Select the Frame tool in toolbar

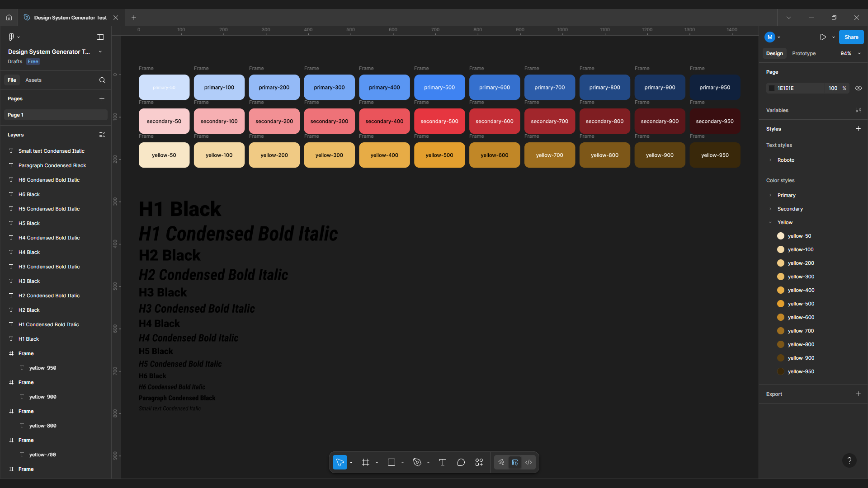tap(366, 462)
